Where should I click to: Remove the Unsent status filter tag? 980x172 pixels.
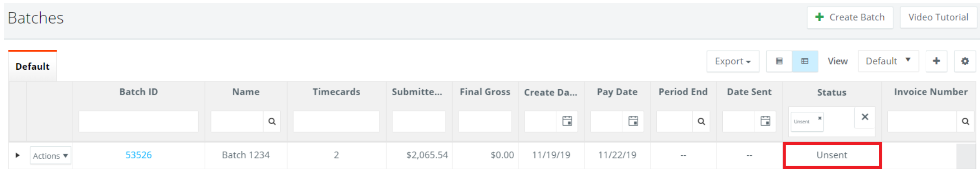click(x=820, y=118)
